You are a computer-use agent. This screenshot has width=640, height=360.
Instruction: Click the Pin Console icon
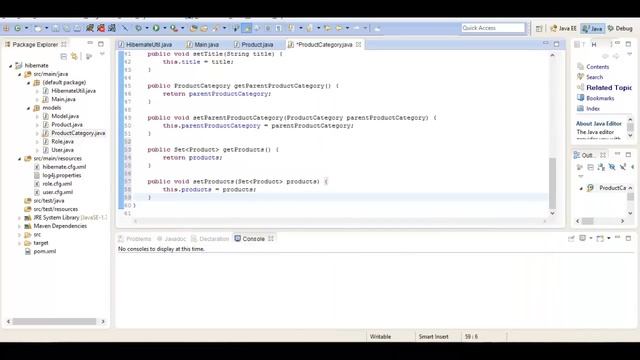571,238
